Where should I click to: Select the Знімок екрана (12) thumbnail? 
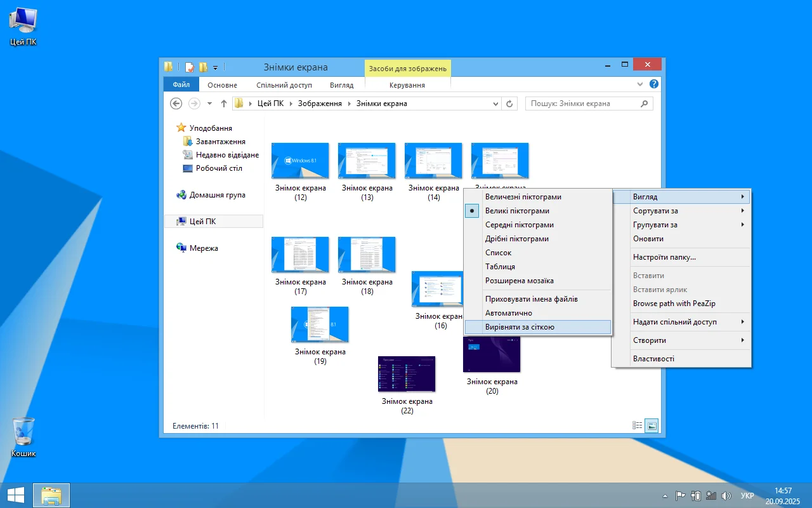[x=300, y=161]
